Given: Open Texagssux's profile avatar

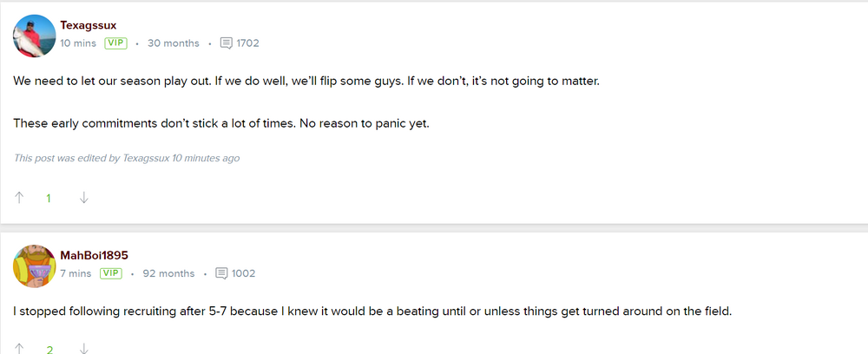Looking at the screenshot, I should pyautogui.click(x=35, y=36).
